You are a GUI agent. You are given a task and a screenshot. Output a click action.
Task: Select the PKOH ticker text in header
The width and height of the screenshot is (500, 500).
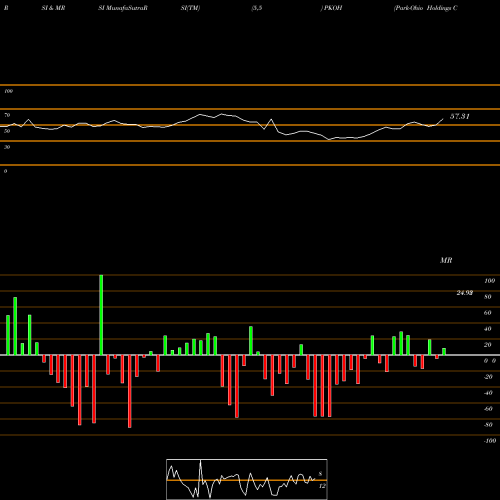click(x=333, y=8)
